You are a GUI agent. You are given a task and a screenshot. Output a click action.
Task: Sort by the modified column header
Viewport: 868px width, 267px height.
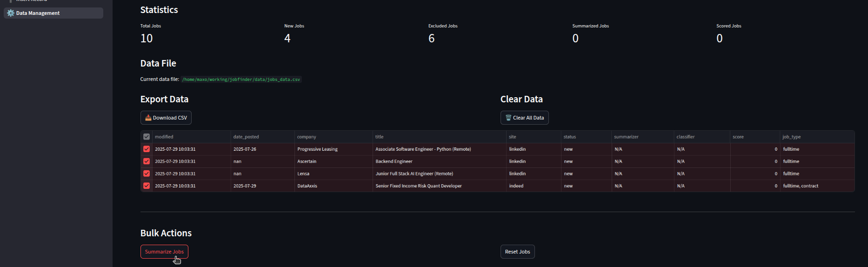[164, 137]
